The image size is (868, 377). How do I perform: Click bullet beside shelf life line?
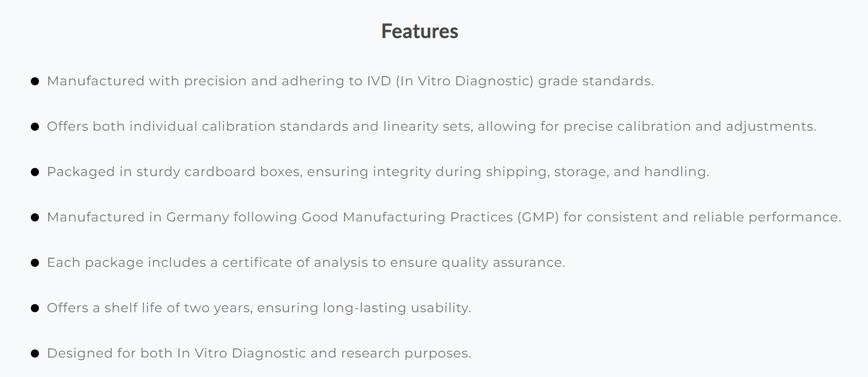point(35,308)
